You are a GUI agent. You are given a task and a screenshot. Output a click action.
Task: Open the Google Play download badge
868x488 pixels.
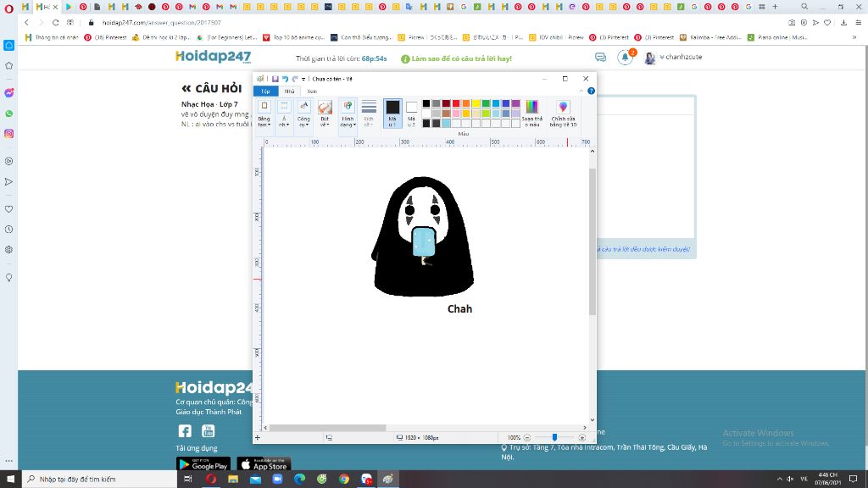click(203, 465)
